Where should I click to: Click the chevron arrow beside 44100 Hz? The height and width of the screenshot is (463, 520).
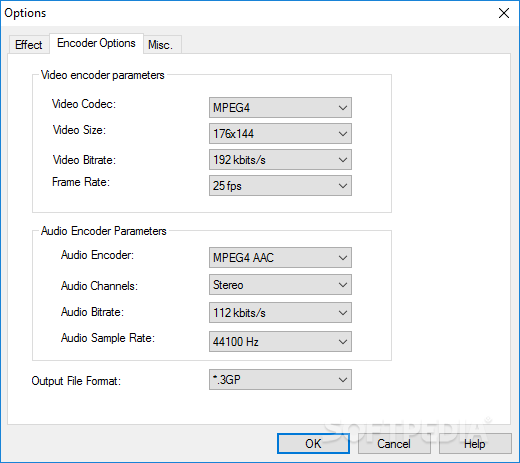(x=343, y=342)
